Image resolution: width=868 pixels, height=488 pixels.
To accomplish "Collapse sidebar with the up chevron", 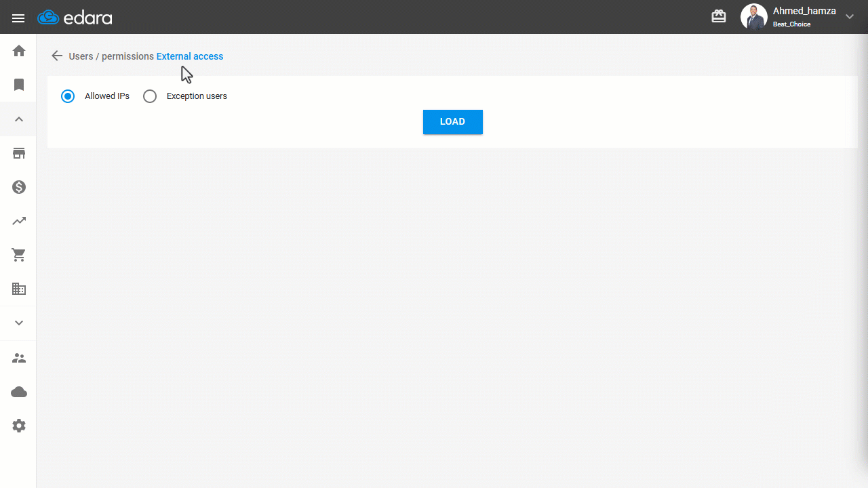I will 19,119.
